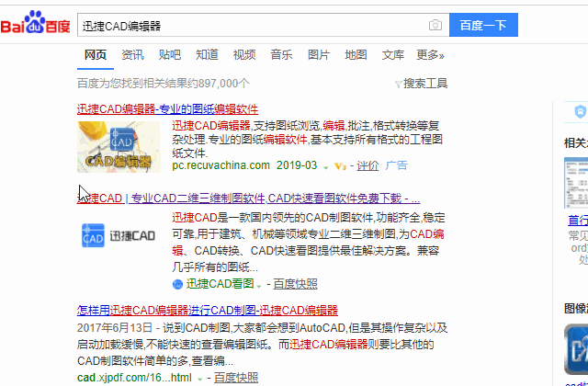Click the 2017年6月13日 date text

point(115,328)
